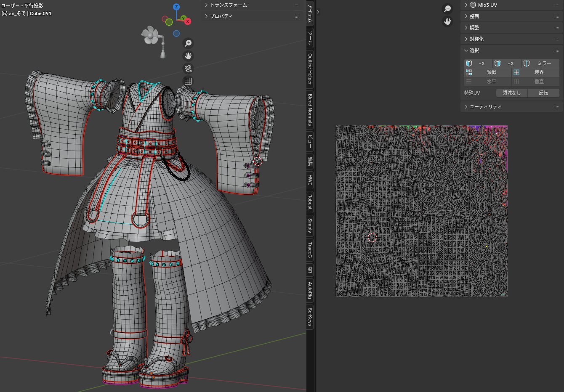The height and width of the screenshot is (392, 564).
Task: Click the プロパティ panel drag grip
Action: pyautogui.click(x=297, y=17)
